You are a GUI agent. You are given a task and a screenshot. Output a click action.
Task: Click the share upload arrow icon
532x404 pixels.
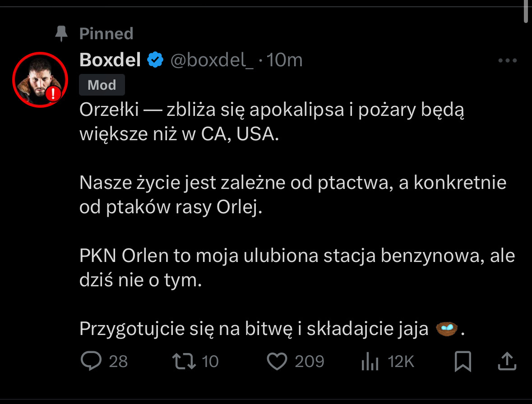[507, 361]
